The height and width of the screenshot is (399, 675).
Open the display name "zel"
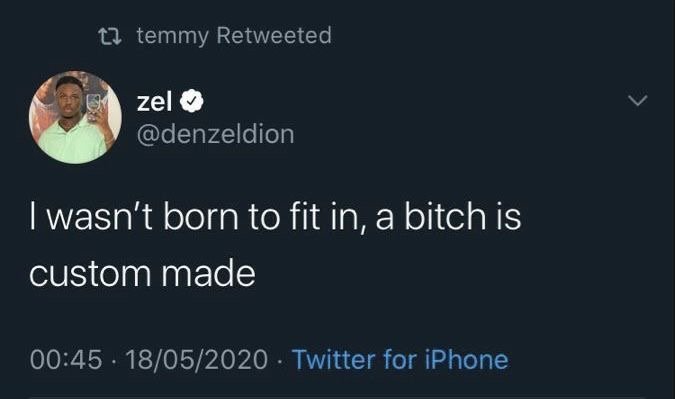[x=154, y=102]
